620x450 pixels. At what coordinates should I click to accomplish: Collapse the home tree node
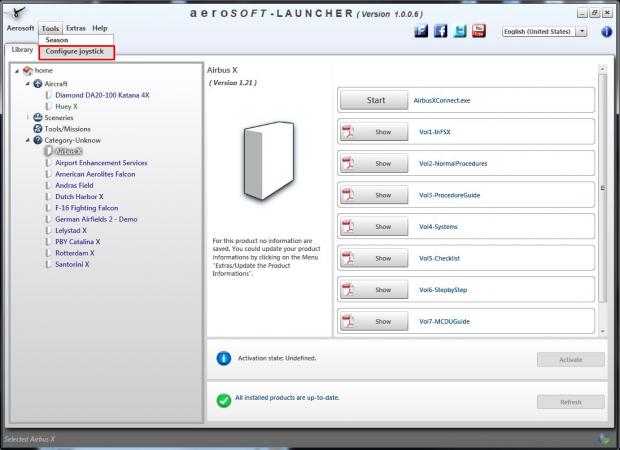tap(17, 71)
